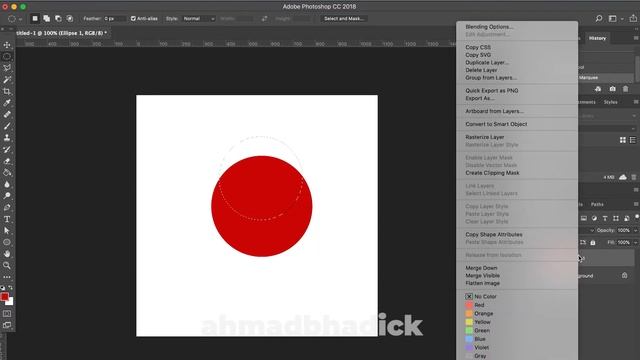Click the Share icon at top right
Image resolution: width=640 pixels, height=360 pixels.
point(633,18)
